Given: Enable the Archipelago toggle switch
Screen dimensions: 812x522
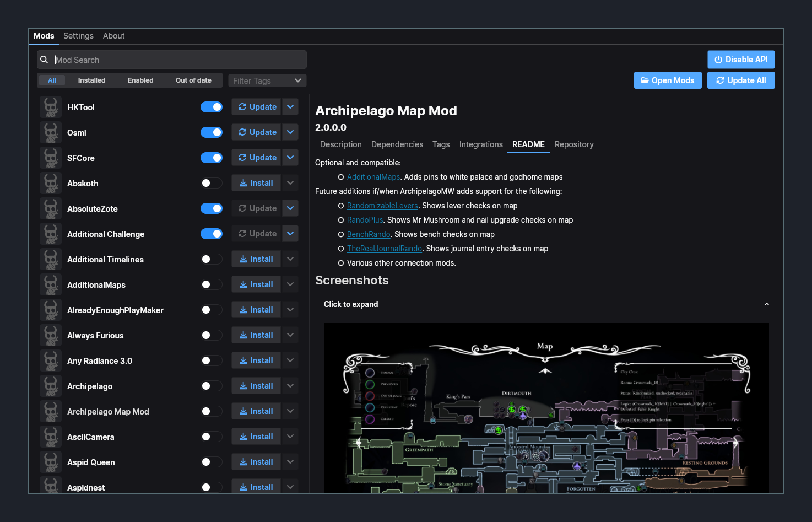Looking at the screenshot, I should click(x=212, y=386).
